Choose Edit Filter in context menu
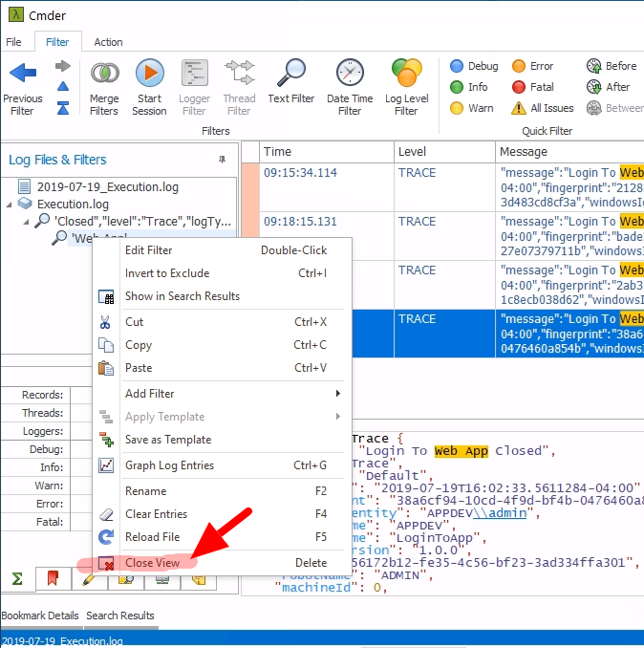 [223, 250]
